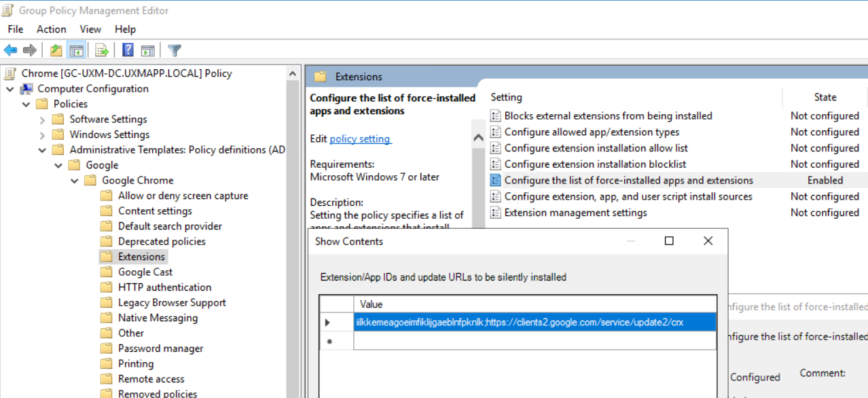Viewport: 868px width, 398px height.
Task: Select 'Configure extension installation blocklist' setting
Action: coord(595,164)
